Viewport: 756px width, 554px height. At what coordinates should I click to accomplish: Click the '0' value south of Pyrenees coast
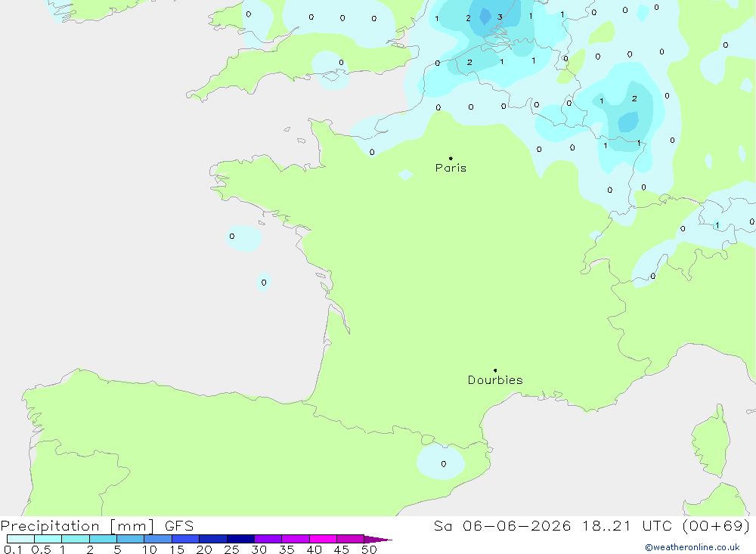444,464
